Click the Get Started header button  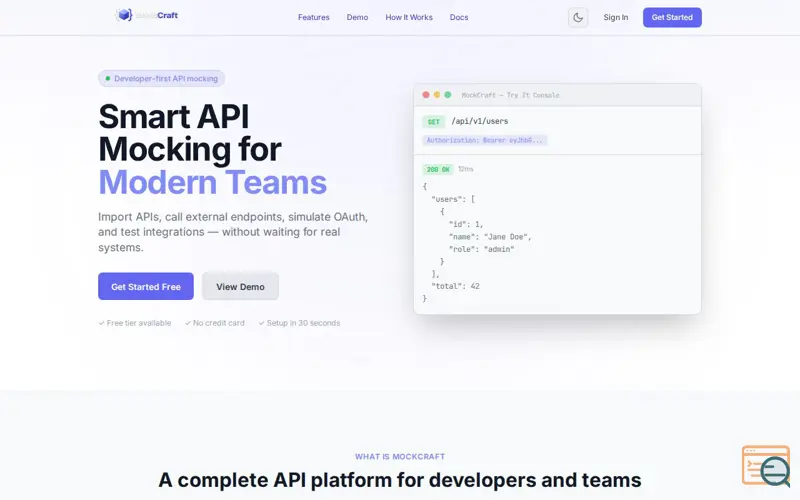tap(672, 17)
